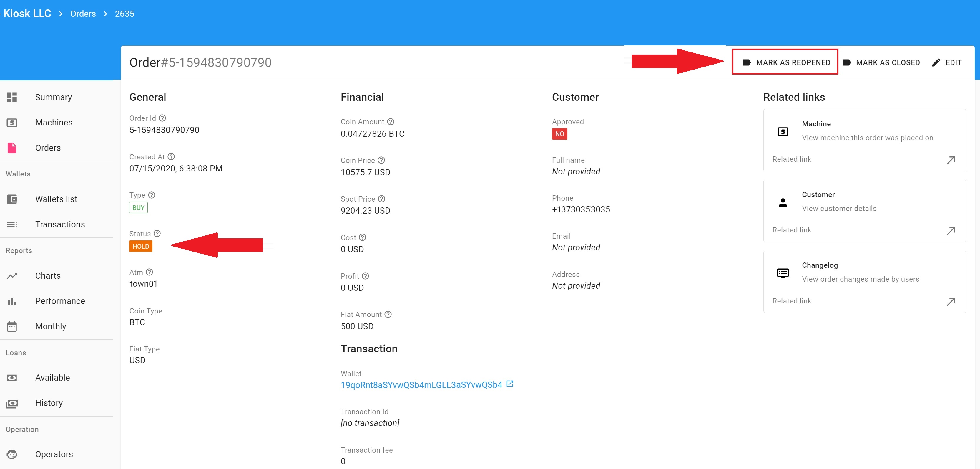This screenshot has height=469, width=980.
Task: Click the Spot Price help icon
Action: coord(382,198)
